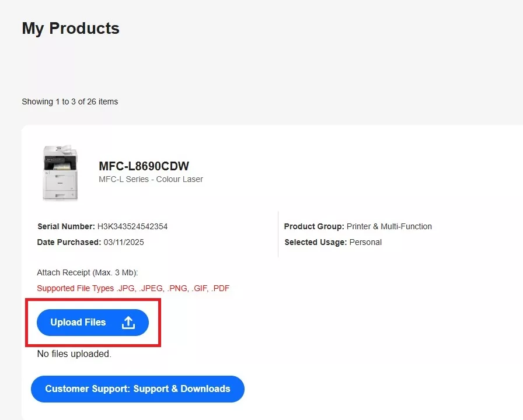The width and height of the screenshot is (523, 420).
Task: Select the Printer & Multi-Function value text
Action: pyautogui.click(x=389, y=226)
